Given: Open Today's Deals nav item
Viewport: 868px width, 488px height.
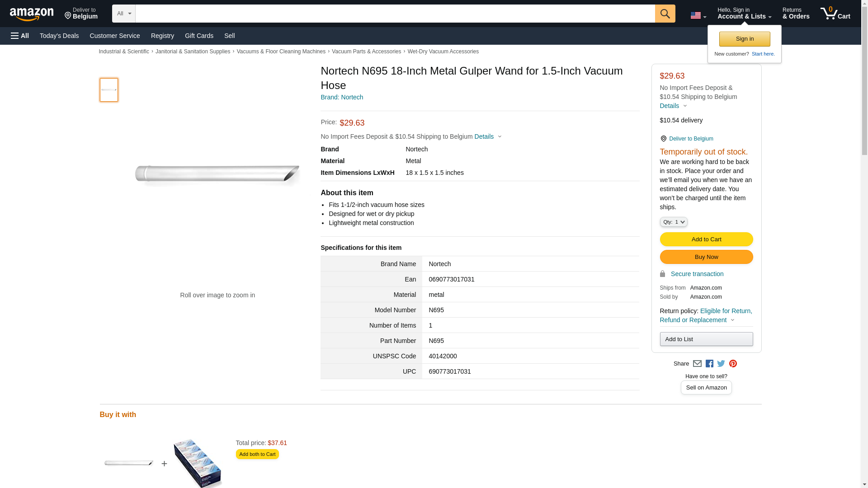Looking at the screenshot, I should click(59, 36).
